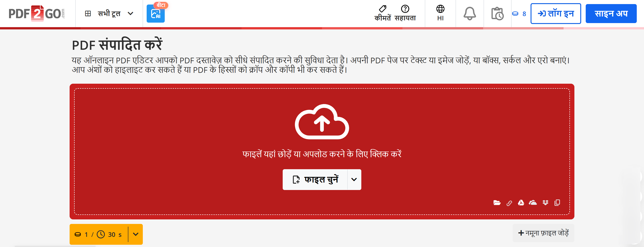The width and height of the screenshot is (644, 247).
Task: Choose file from Google Drive icon
Action: 521,203
